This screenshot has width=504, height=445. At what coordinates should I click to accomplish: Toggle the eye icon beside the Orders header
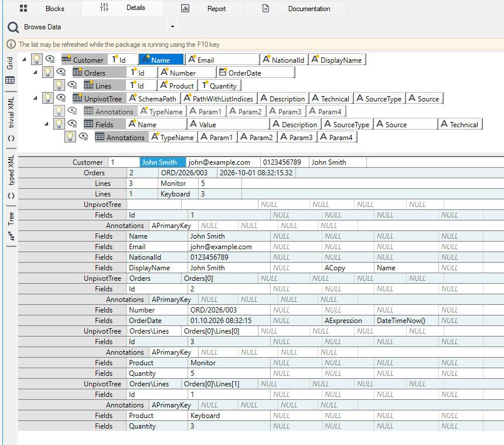(x=61, y=72)
